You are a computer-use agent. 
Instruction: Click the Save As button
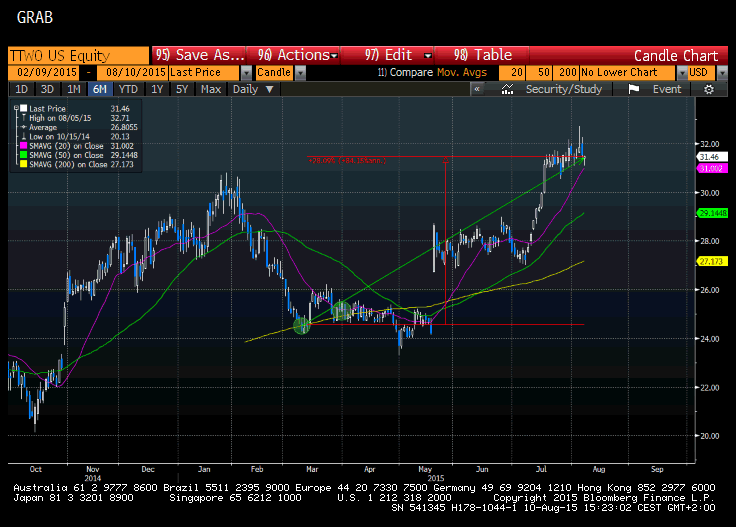tap(199, 55)
